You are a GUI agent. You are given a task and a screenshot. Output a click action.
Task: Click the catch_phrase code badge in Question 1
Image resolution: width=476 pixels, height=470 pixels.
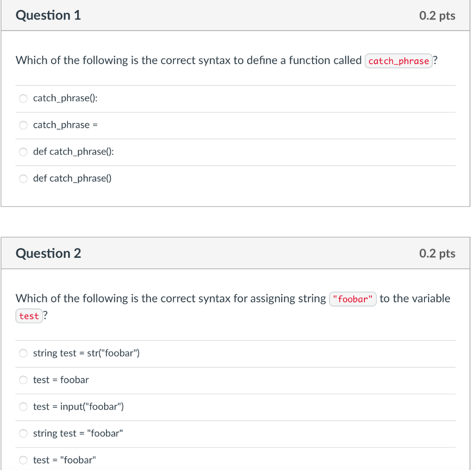tap(398, 61)
